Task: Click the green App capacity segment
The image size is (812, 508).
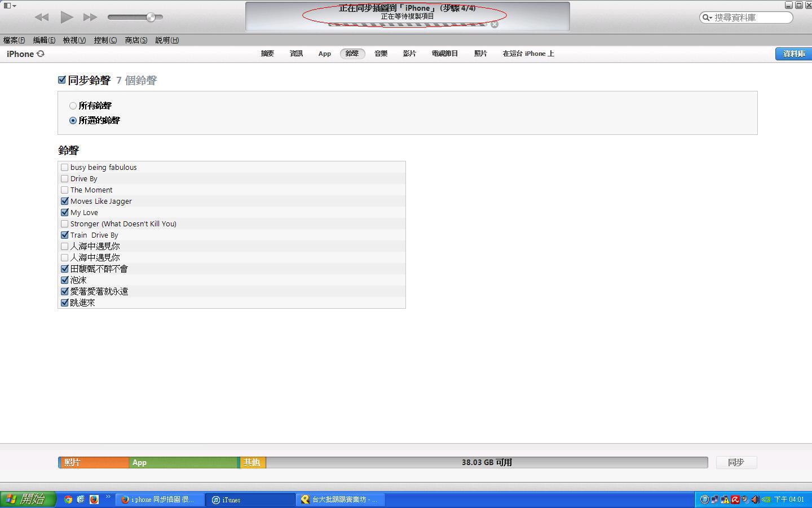Action: (x=184, y=462)
